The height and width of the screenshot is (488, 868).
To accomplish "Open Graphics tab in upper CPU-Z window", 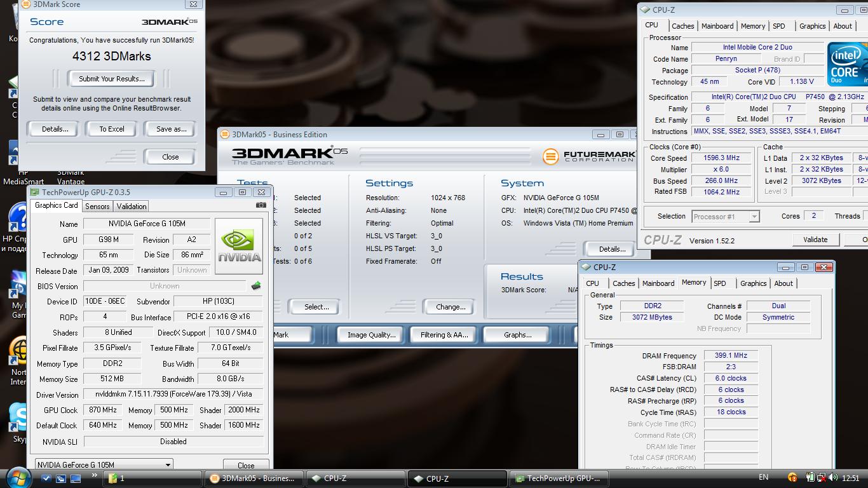I will pyautogui.click(x=812, y=26).
